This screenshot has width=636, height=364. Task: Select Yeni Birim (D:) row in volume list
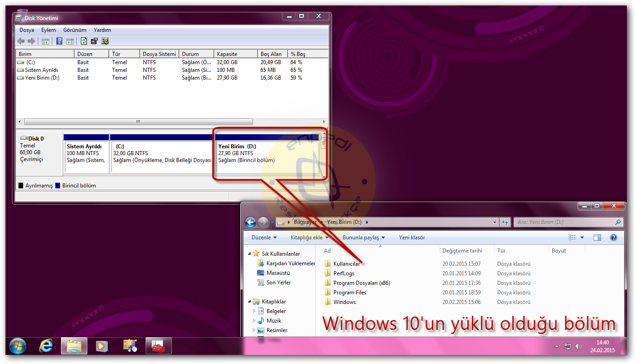(172, 78)
